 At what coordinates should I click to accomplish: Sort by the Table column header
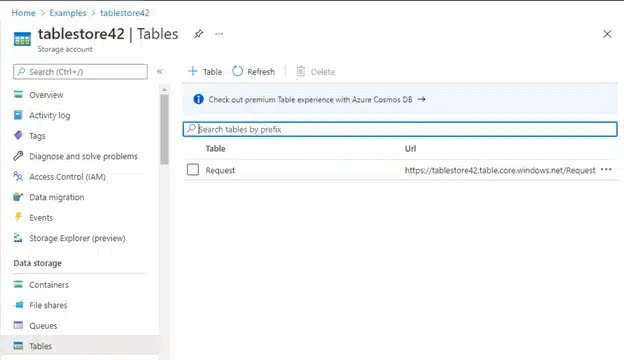tap(215, 149)
